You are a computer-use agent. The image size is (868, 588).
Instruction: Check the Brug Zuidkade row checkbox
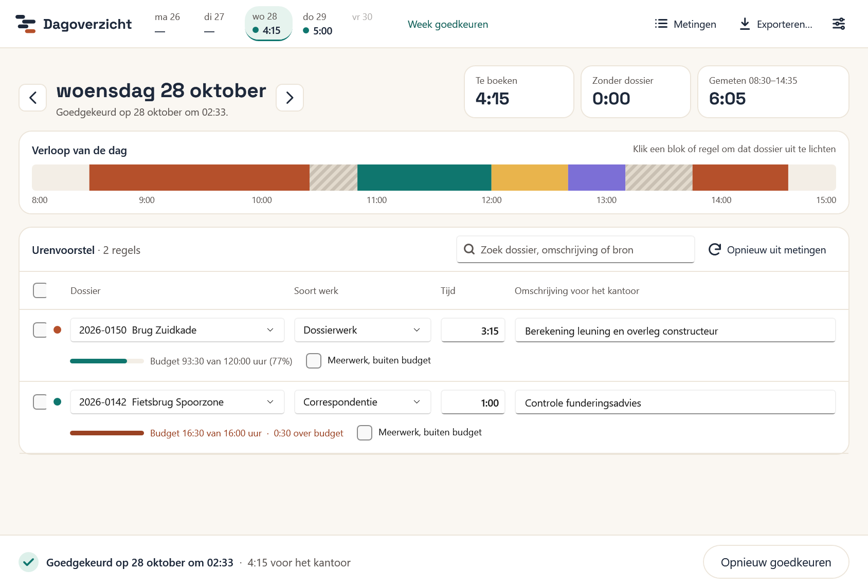40,330
